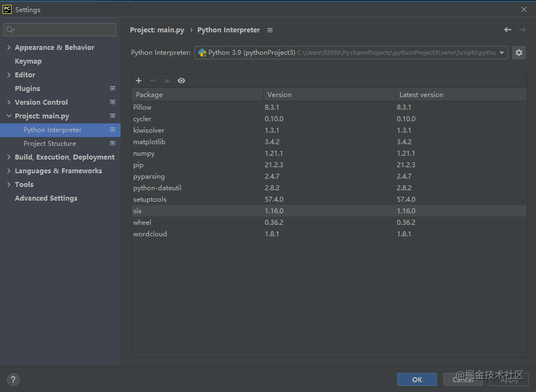Screen dimensions: 536x392
Task: Click the search magnifier icon
Action: [x=10, y=30]
